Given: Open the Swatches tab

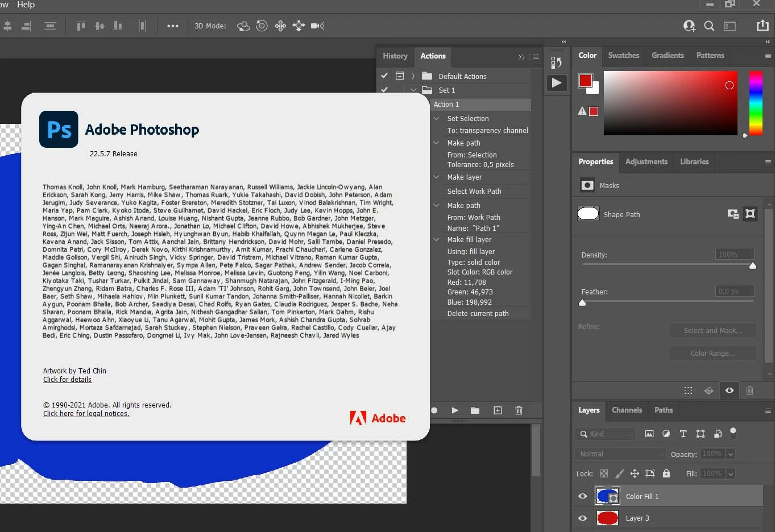Looking at the screenshot, I should (623, 55).
